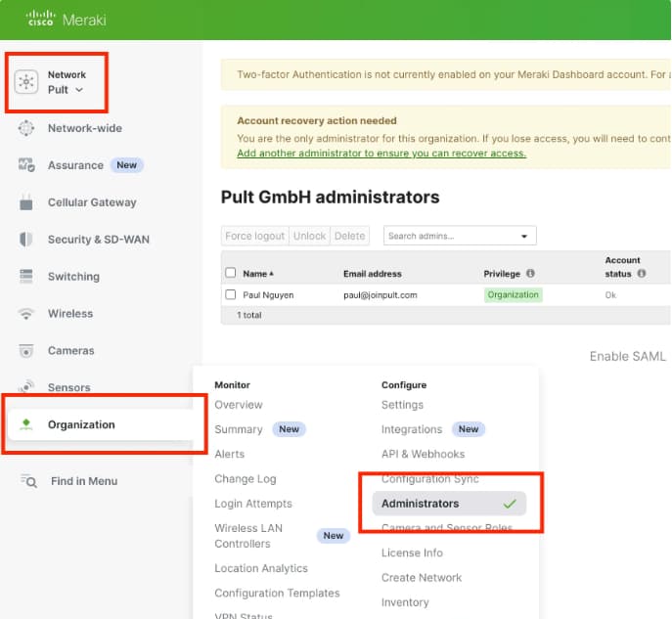This screenshot has height=619, width=672.
Task: Open Create Network
Action: tap(422, 578)
